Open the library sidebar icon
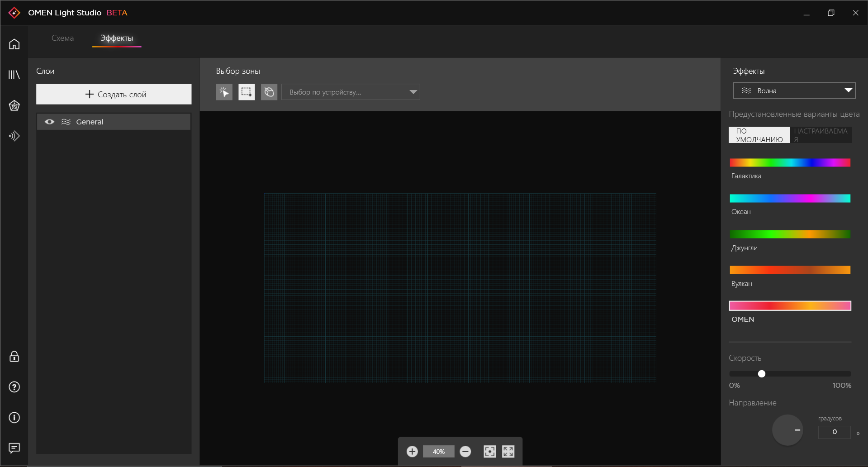 [x=14, y=75]
